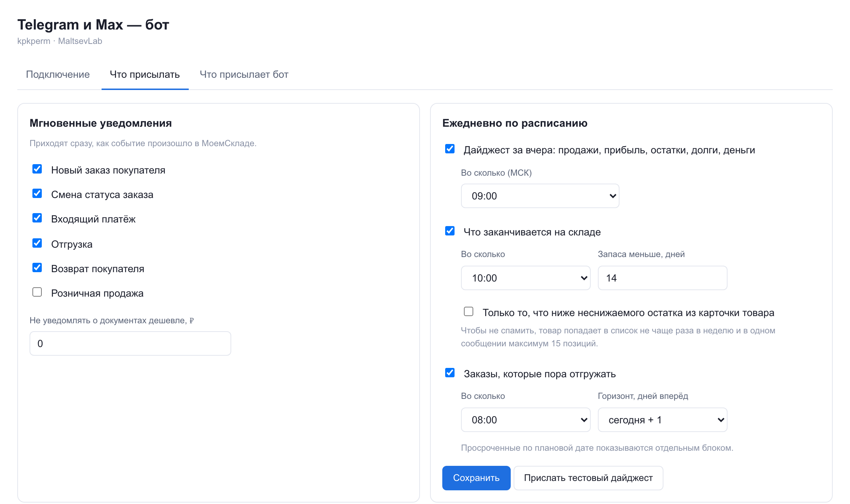Toggle Смена статуса заказа checkbox

(x=37, y=194)
